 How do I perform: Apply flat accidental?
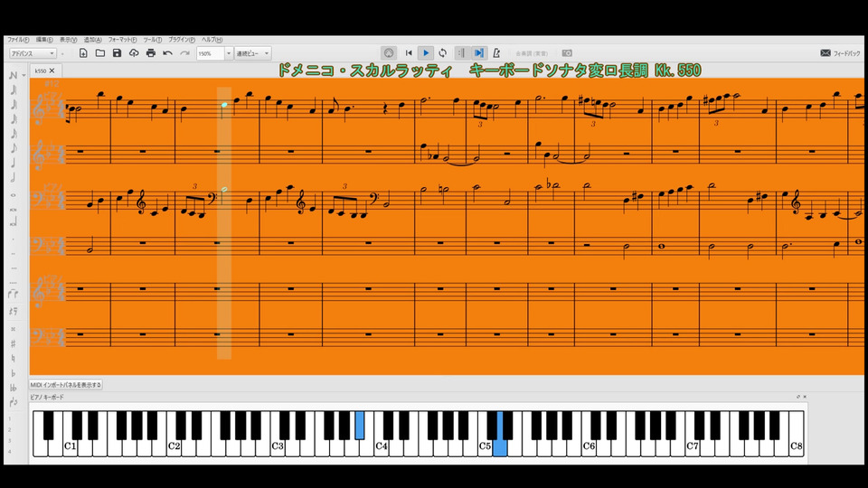(x=14, y=373)
